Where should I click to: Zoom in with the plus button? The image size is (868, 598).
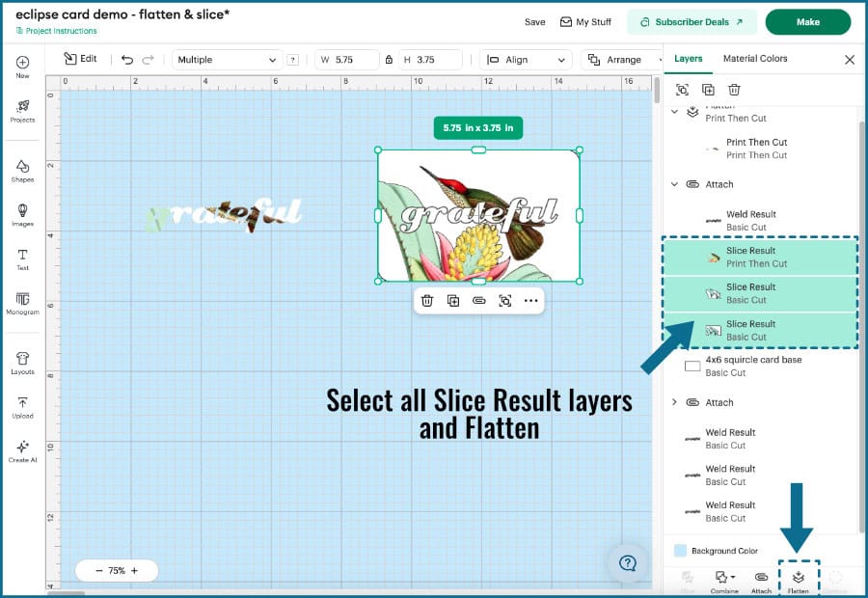tap(134, 570)
